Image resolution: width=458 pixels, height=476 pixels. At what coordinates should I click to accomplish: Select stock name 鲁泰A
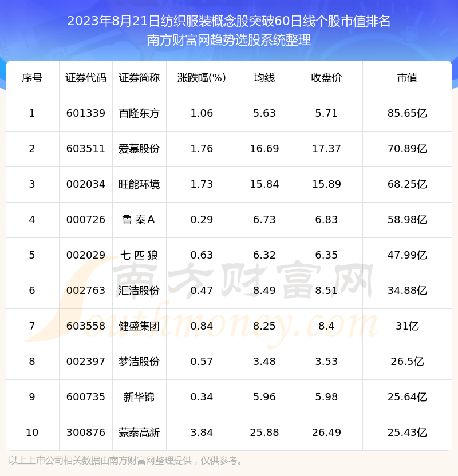click(x=139, y=220)
